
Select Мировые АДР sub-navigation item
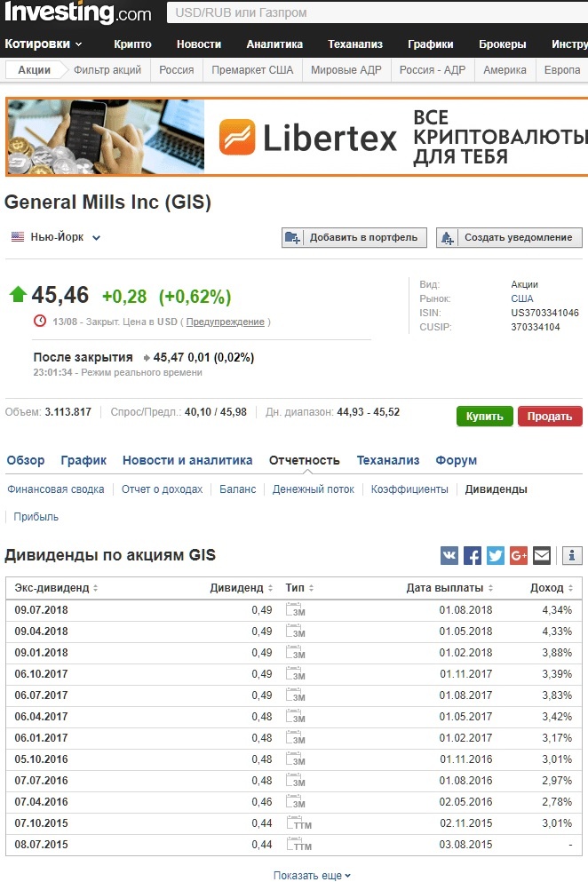coord(346,70)
